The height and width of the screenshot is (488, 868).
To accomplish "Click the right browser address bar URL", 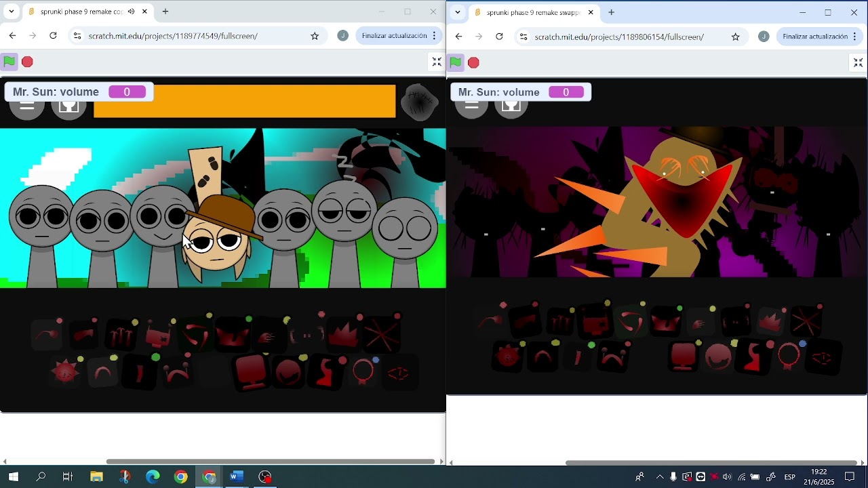I will (x=619, y=37).
